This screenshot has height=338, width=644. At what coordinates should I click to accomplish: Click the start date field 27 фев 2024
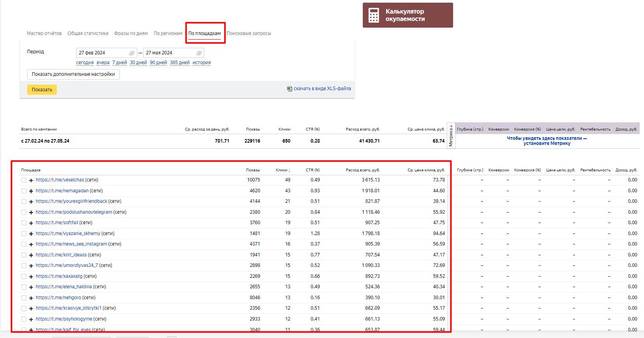click(106, 53)
